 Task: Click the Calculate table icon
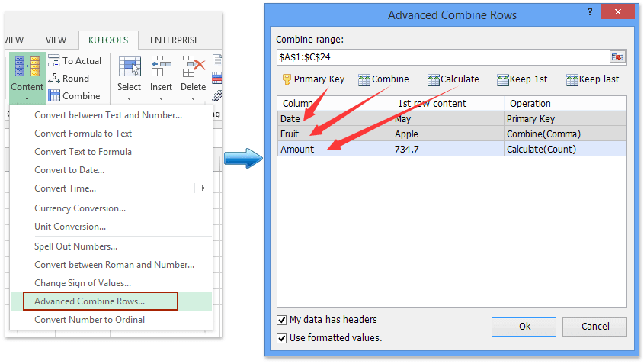tap(434, 80)
